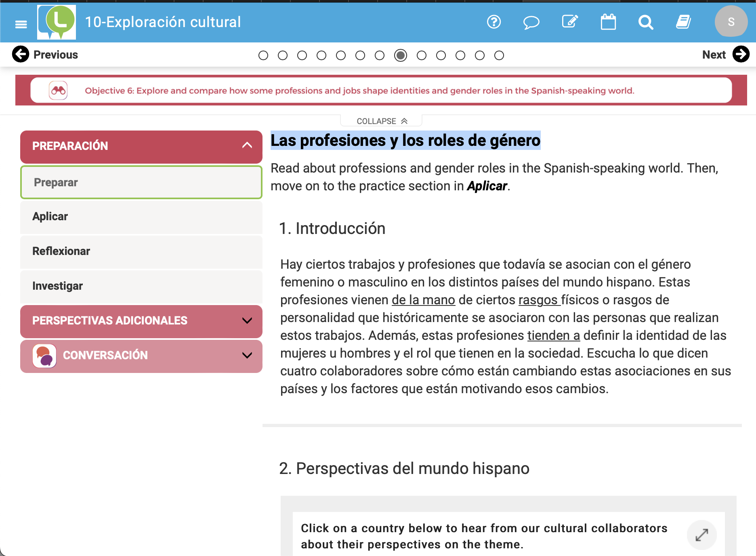Click the search magnifying glass icon
756x556 pixels.
click(646, 22)
